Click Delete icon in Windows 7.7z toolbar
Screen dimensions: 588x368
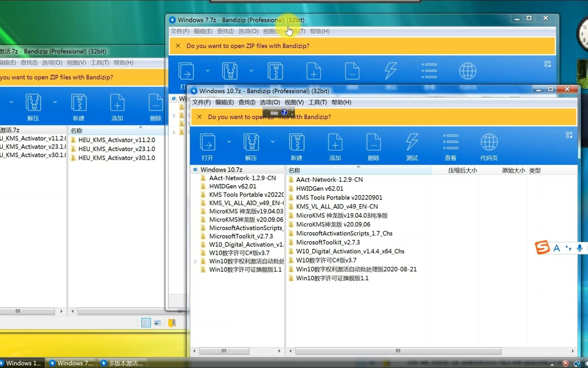click(x=352, y=71)
